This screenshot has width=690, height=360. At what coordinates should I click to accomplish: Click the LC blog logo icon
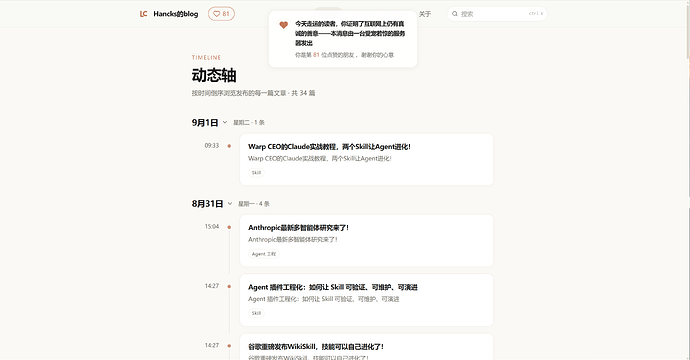click(143, 14)
